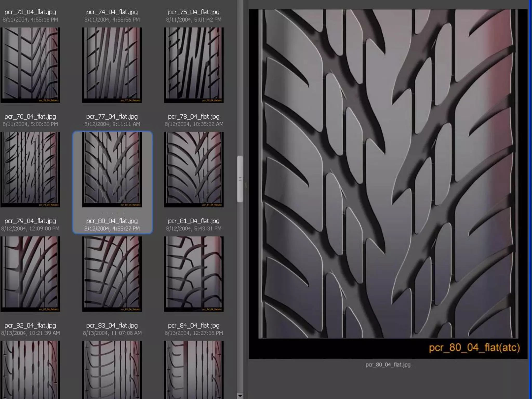This screenshot has height=399, width=532.
Task: Click the highlighted pcr_80_04_flat.jpg thumbnail
Action: [112, 169]
